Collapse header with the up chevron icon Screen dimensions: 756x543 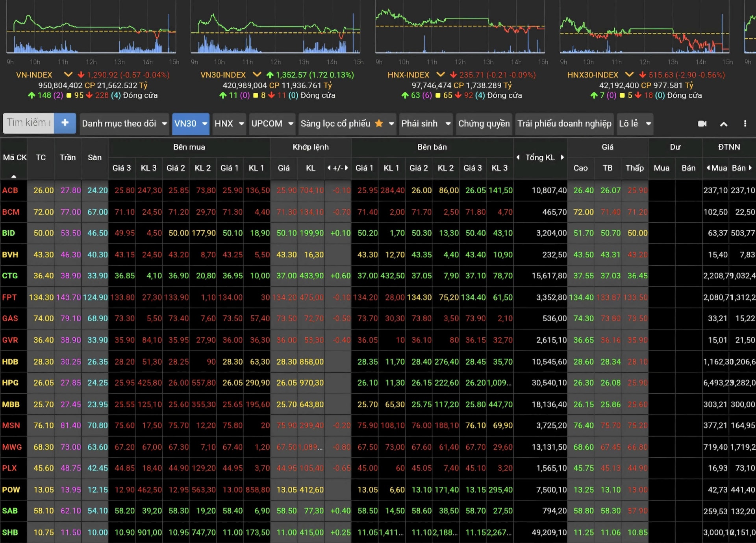[x=724, y=124]
